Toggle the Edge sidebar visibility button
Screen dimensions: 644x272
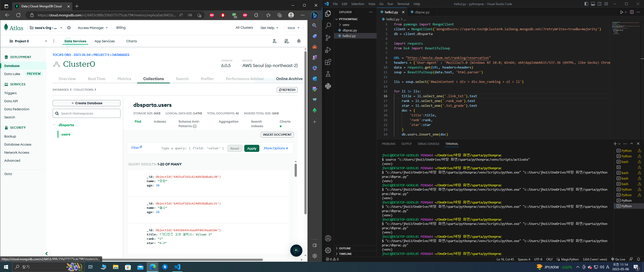tap(314, 245)
